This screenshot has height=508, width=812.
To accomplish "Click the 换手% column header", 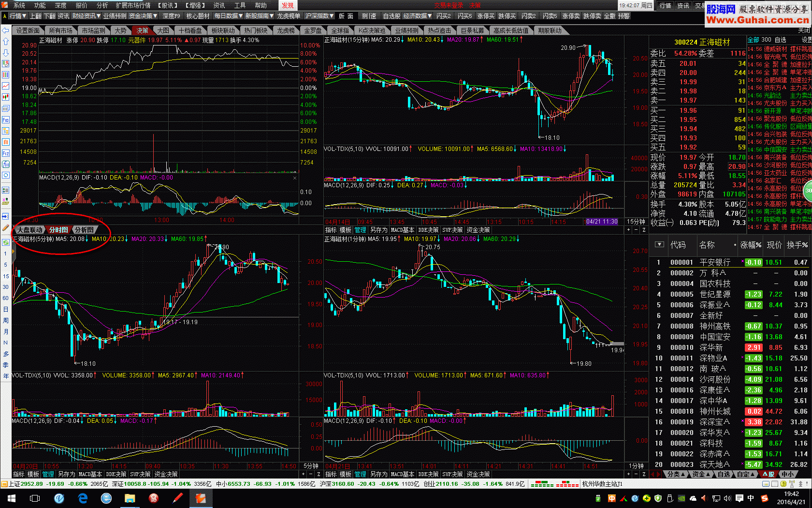I will tap(797, 245).
